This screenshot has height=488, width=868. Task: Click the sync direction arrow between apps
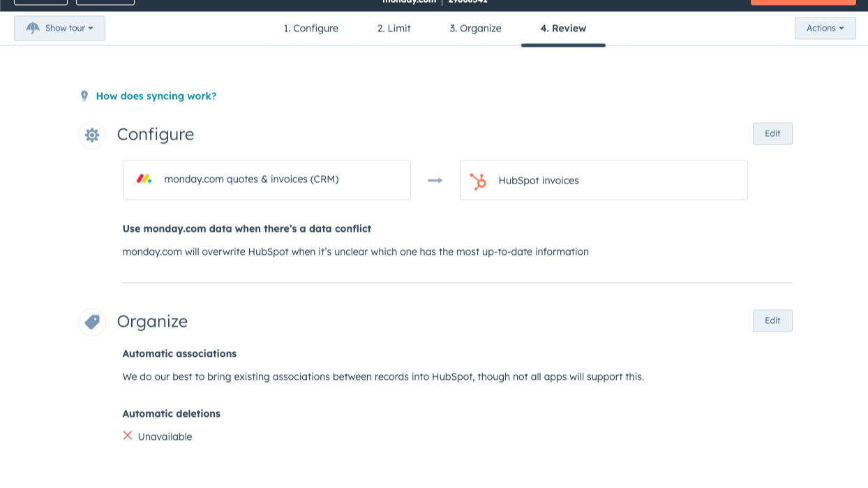(x=435, y=181)
